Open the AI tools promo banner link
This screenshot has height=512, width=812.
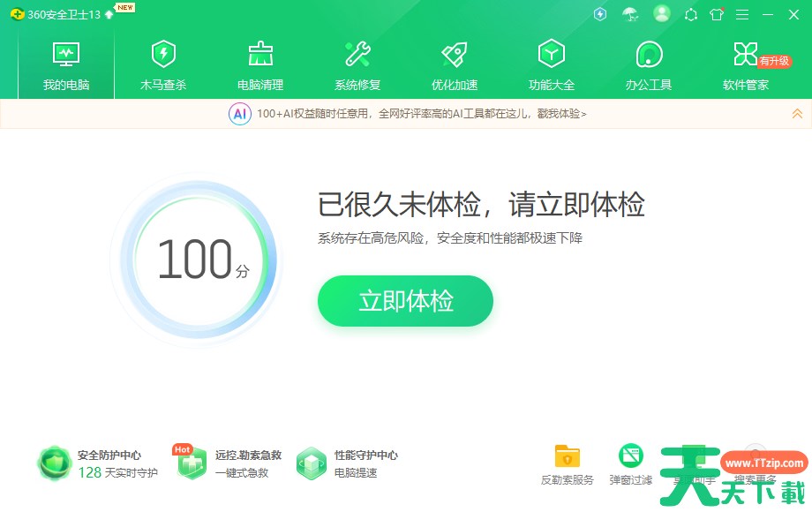[x=421, y=114]
